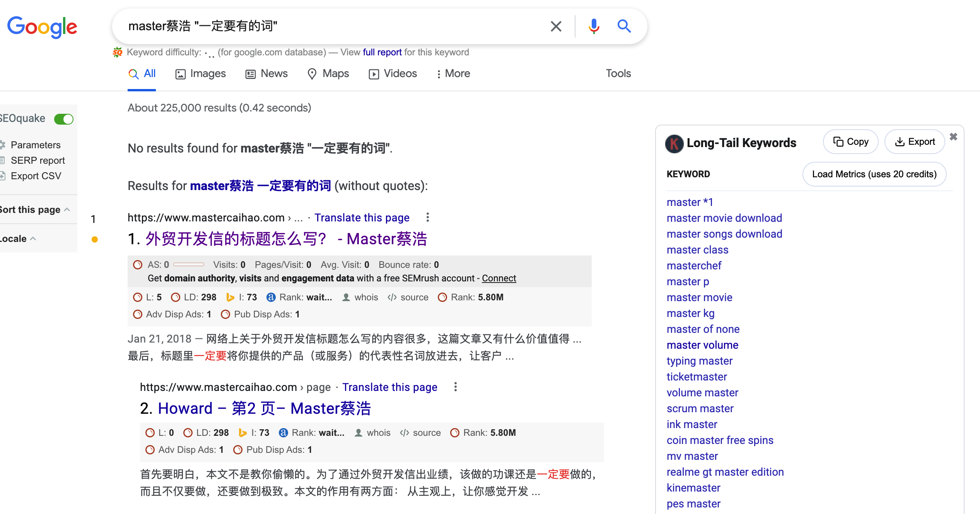The width and height of the screenshot is (980, 514).
Task: Translate the first result page
Action: [362, 218]
